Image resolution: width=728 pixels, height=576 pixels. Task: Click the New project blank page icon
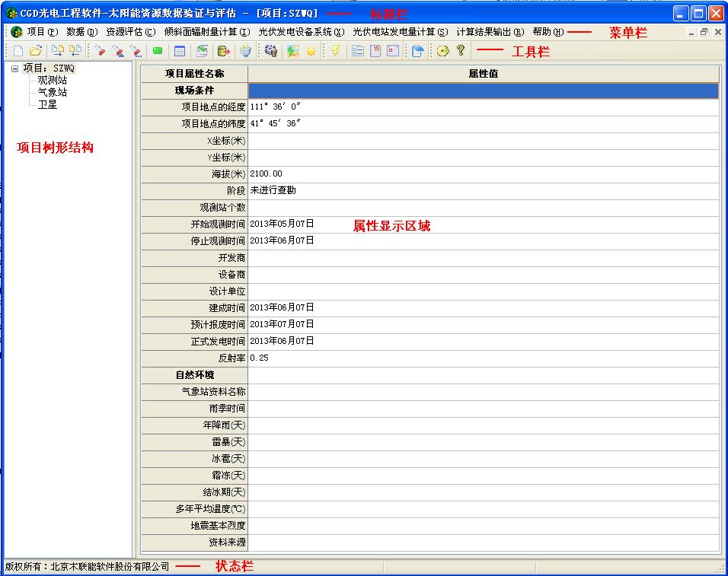coord(18,51)
